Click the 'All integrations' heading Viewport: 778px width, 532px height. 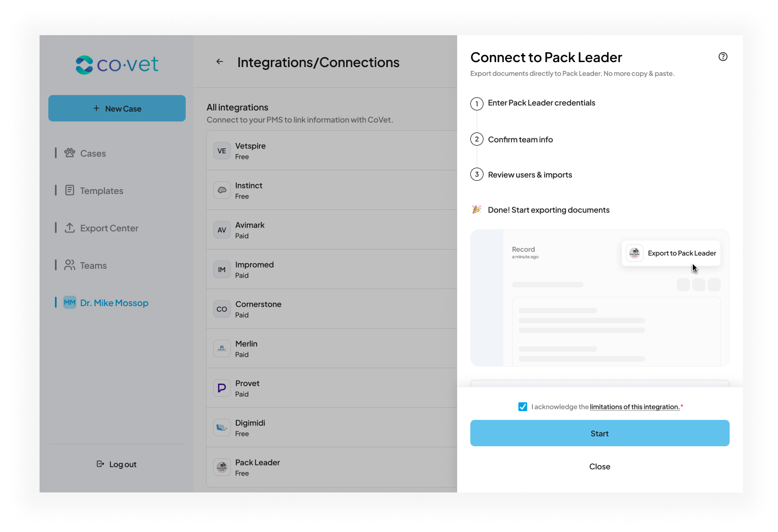pos(237,107)
